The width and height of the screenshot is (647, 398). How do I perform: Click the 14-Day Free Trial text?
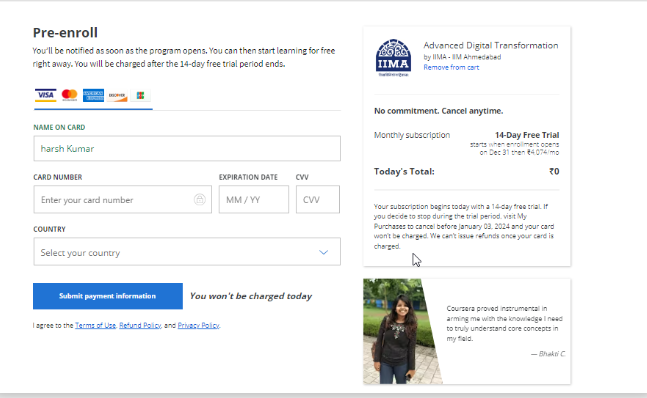(x=527, y=135)
